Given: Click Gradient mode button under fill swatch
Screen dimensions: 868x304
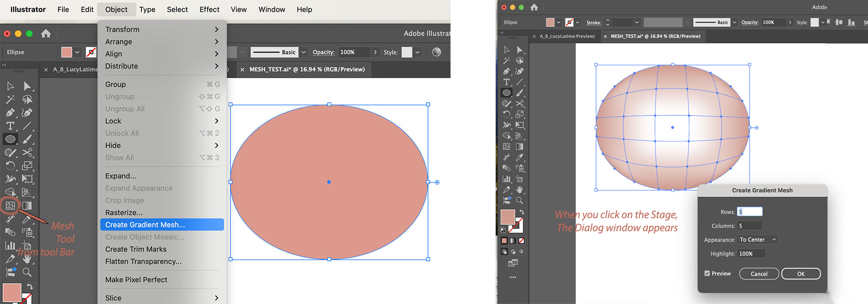Looking at the screenshot, I should coord(513,241).
